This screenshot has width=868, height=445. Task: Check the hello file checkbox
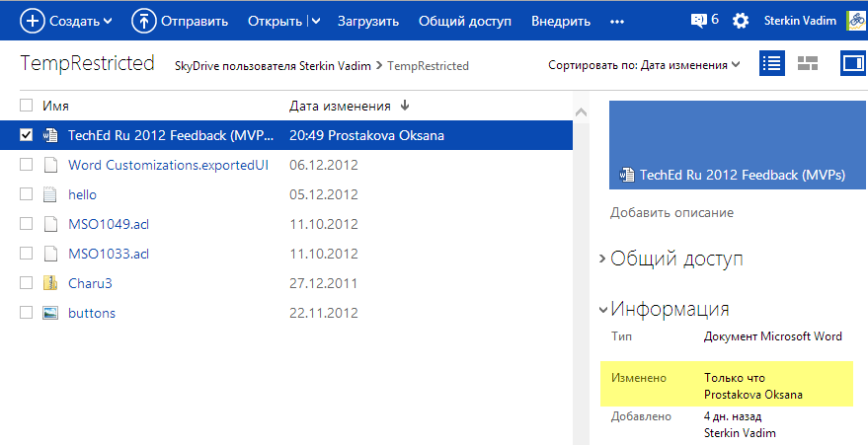26,194
